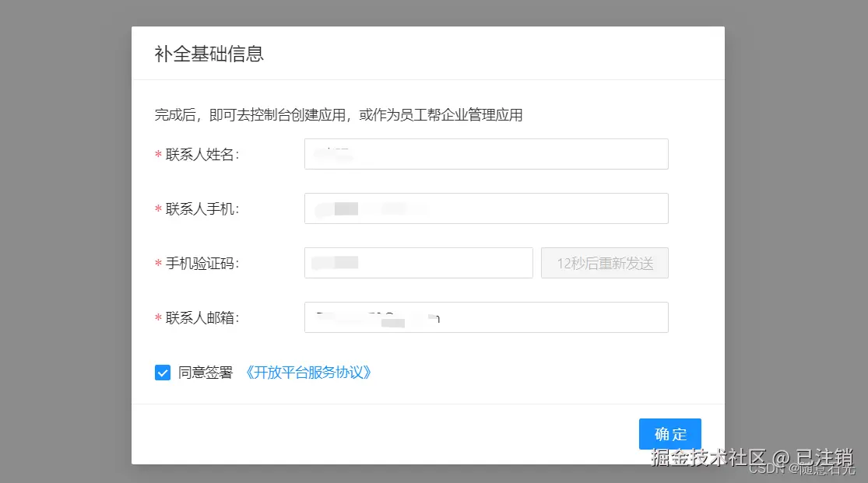Submit the form with 确定

pos(669,434)
